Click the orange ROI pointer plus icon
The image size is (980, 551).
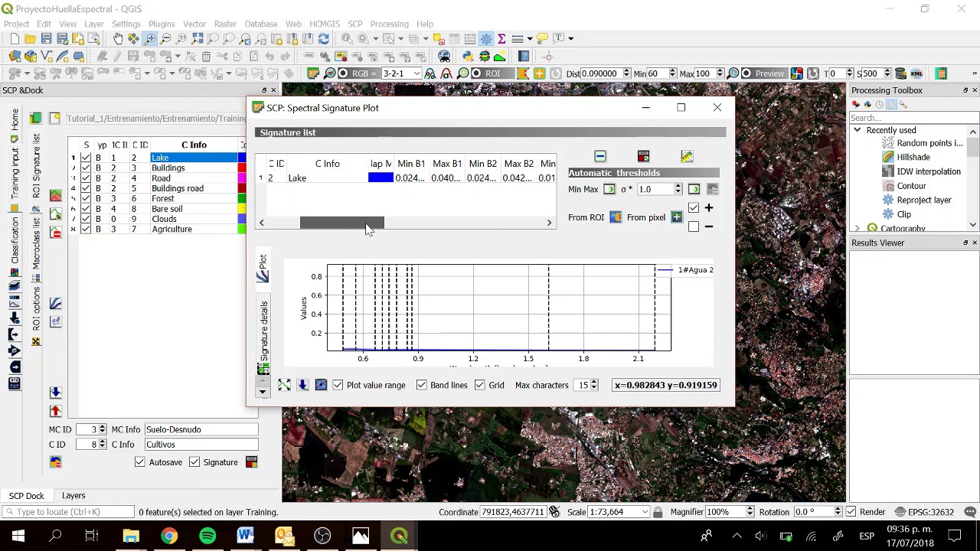tap(540, 73)
